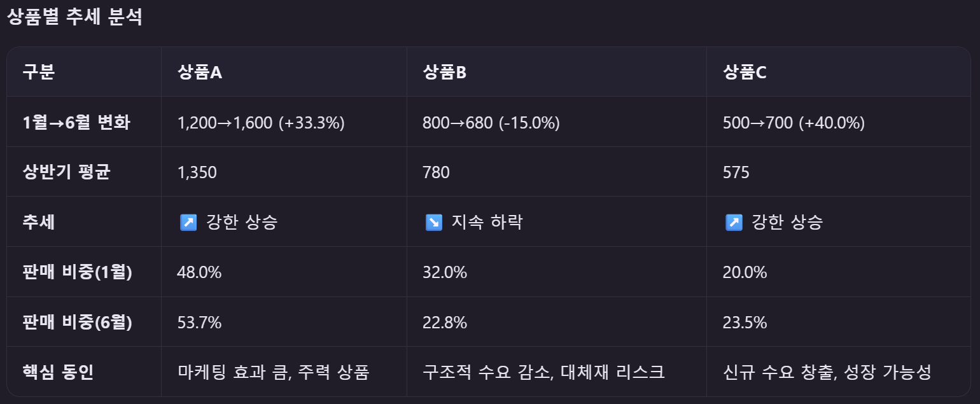
Task: Click the 53.7% share value
Action: (x=199, y=323)
